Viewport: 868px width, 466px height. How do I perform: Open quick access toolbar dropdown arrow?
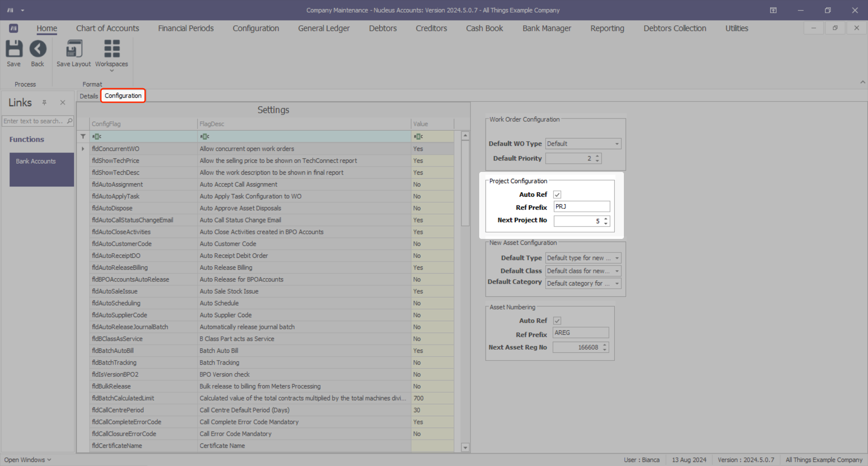(x=23, y=10)
